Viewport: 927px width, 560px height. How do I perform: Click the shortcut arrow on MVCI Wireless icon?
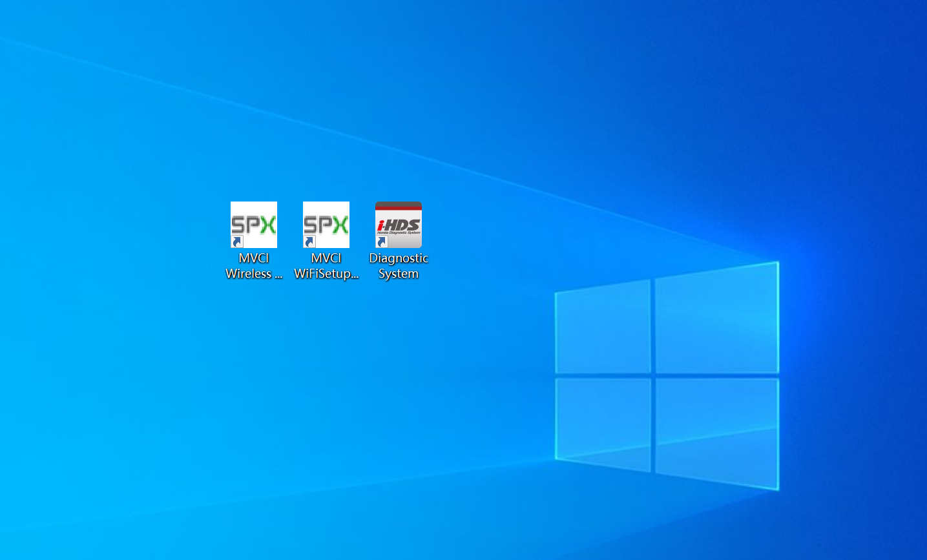pyautogui.click(x=237, y=242)
